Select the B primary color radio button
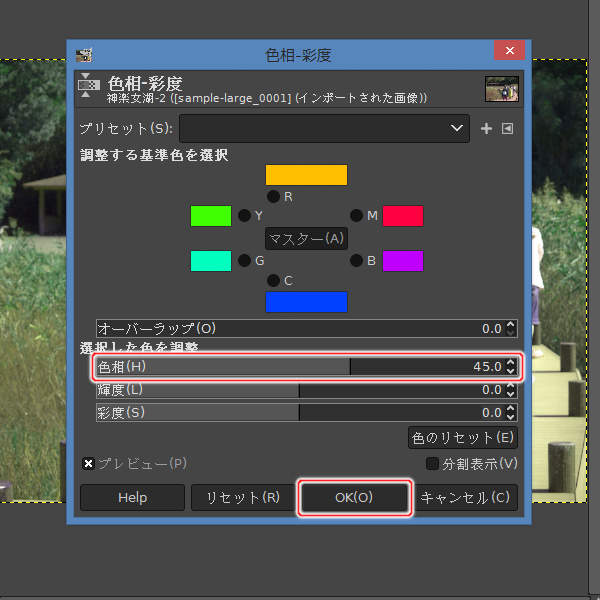The width and height of the screenshot is (600, 600). tap(356, 261)
